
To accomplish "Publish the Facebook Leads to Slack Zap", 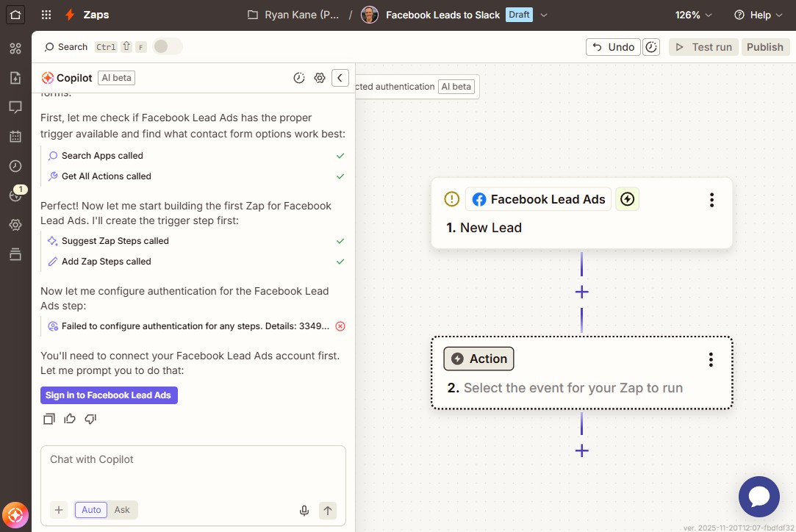I will tap(765, 46).
